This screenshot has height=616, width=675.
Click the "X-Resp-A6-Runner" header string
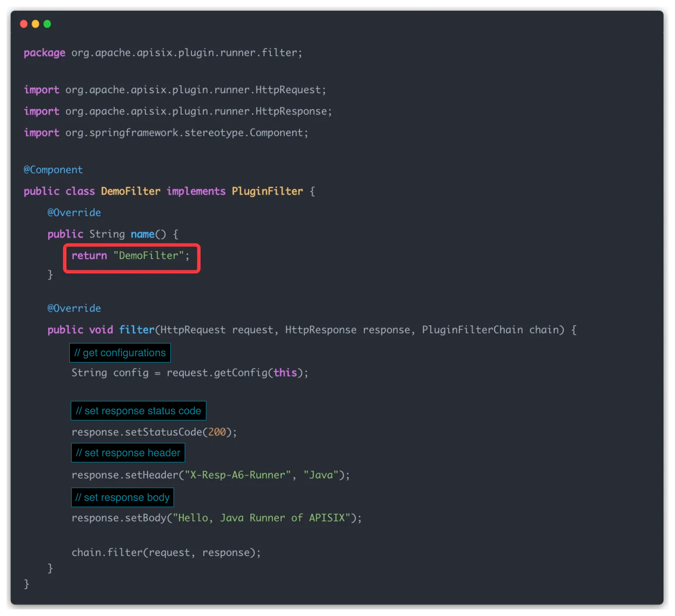(x=238, y=475)
